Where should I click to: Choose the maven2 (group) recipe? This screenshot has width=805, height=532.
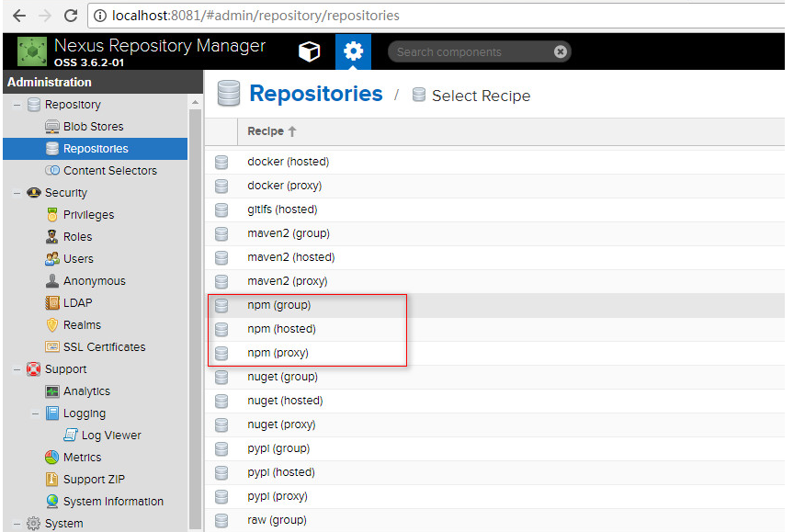point(289,233)
